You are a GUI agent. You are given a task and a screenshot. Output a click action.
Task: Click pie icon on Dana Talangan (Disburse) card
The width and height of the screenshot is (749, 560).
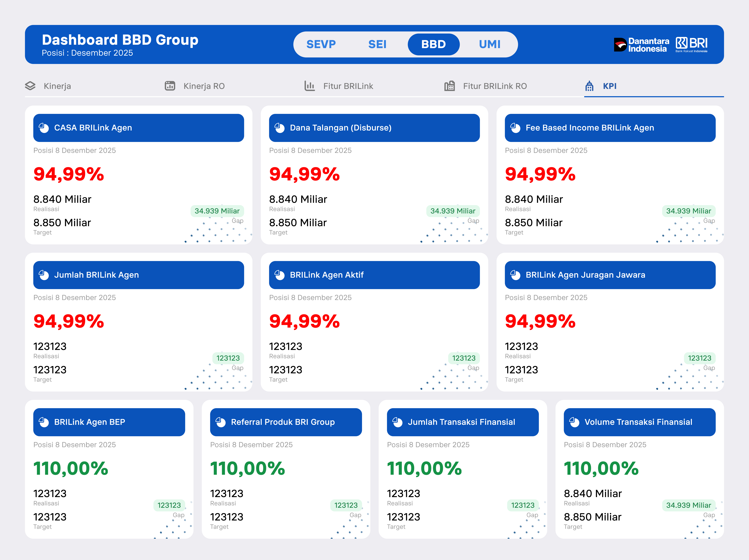(x=279, y=128)
